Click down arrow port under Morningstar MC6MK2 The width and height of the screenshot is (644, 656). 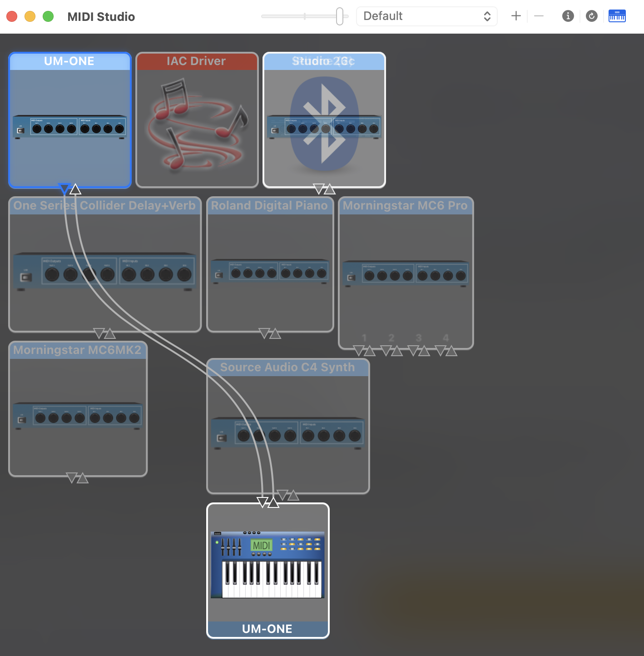coord(72,477)
